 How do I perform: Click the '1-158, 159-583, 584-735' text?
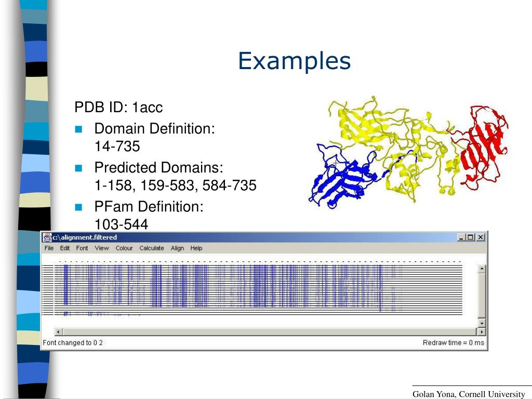176,185
